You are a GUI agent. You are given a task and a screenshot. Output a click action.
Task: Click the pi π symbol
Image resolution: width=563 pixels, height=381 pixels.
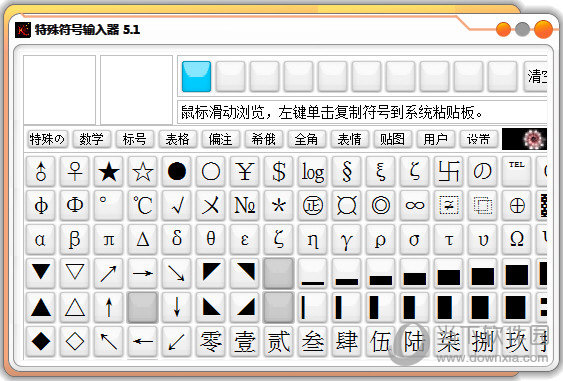tap(109, 240)
